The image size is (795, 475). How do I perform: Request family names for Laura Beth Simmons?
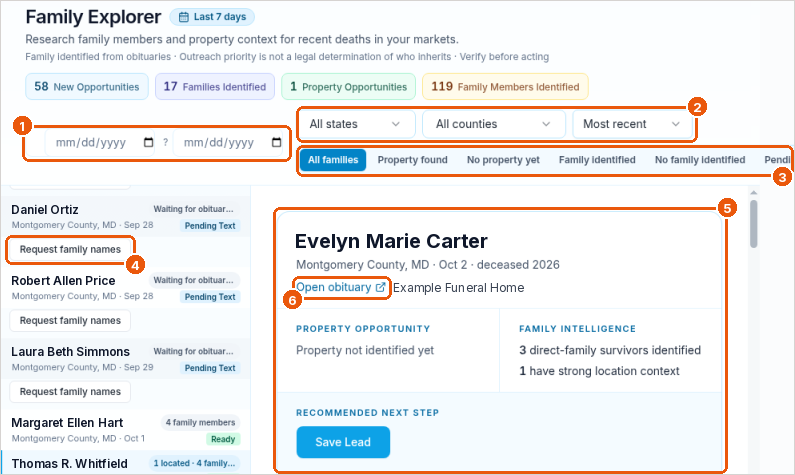click(70, 392)
